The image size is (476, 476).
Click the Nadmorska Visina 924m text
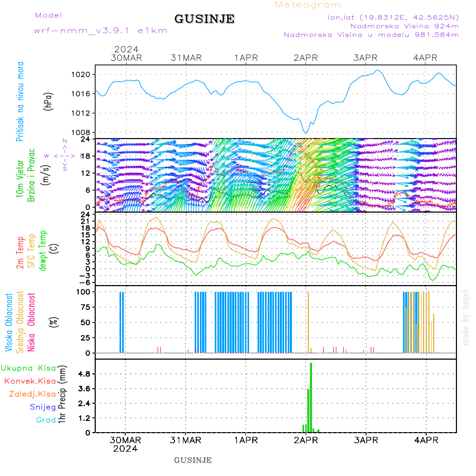[x=405, y=26]
